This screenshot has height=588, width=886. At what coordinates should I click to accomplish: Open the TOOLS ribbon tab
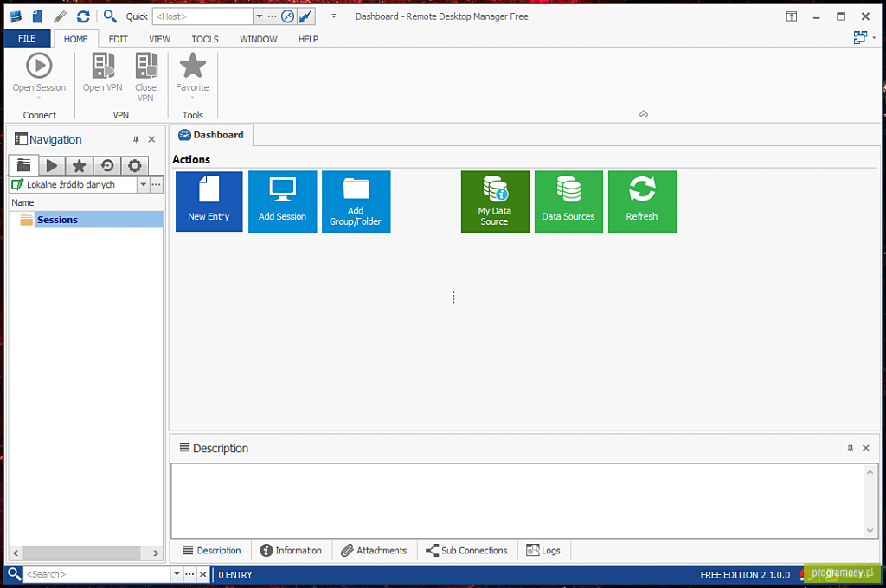(204, 39)
